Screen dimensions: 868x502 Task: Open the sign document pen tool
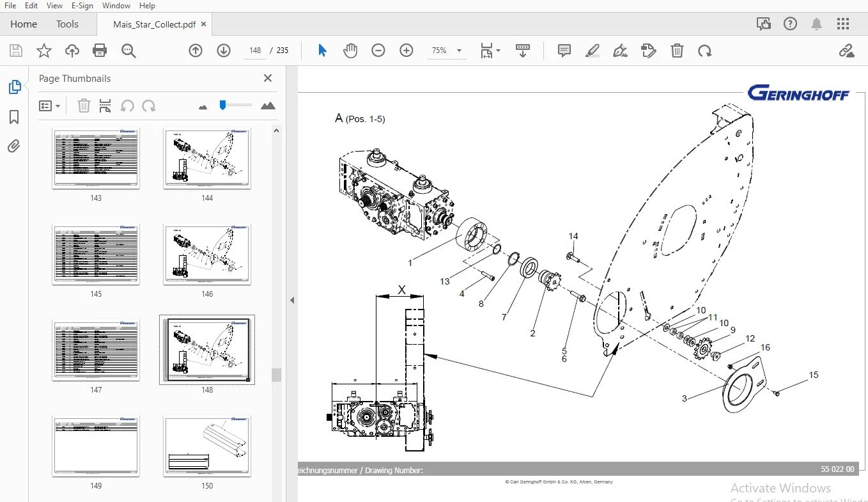tap(621, 51)
